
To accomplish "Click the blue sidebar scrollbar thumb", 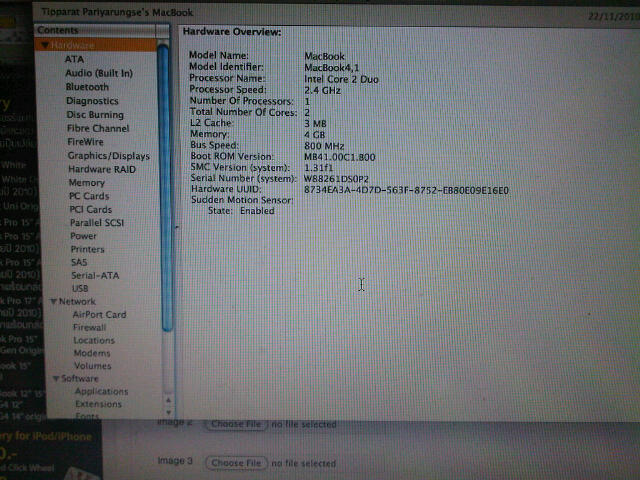I will click(164, 188).
